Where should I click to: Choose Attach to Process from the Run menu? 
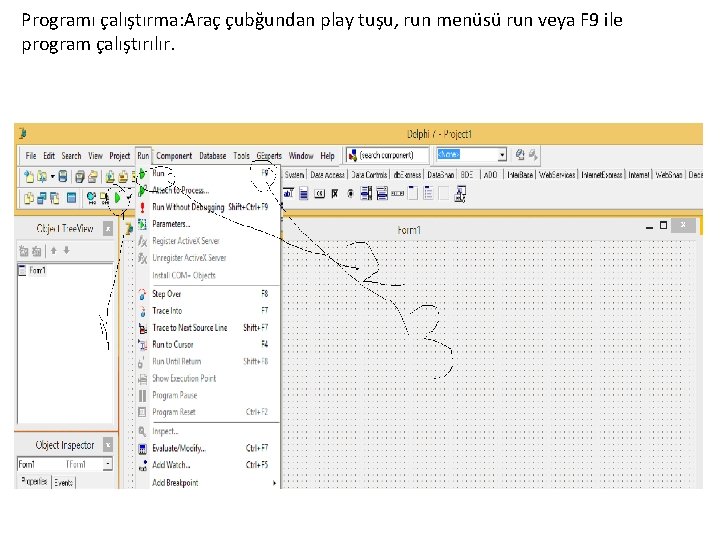[x=208, y=190]
